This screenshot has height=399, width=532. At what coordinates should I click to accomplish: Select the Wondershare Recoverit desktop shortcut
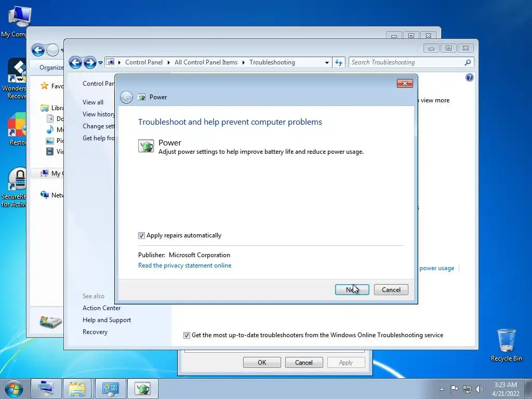(x=14, y=79)
